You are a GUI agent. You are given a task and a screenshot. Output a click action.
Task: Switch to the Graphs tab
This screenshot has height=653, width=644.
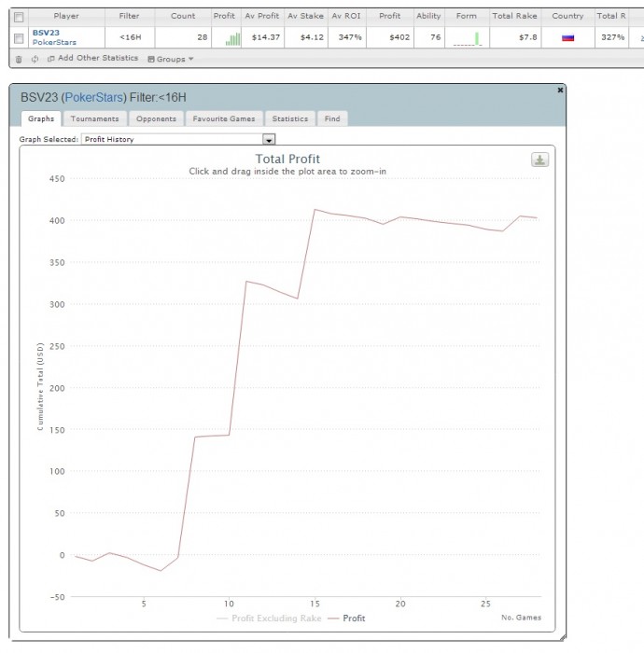point(41,118)
